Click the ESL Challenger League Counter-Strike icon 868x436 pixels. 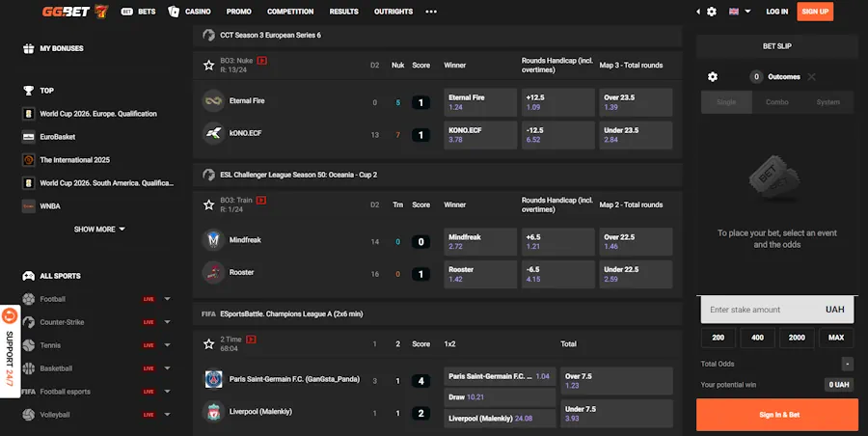point(208,175)
